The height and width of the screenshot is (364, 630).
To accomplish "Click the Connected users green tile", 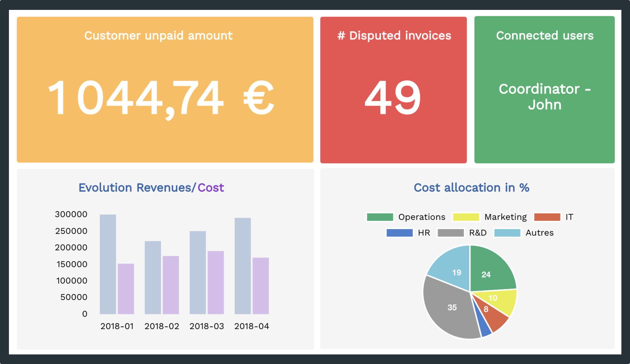I will [544, 90].
